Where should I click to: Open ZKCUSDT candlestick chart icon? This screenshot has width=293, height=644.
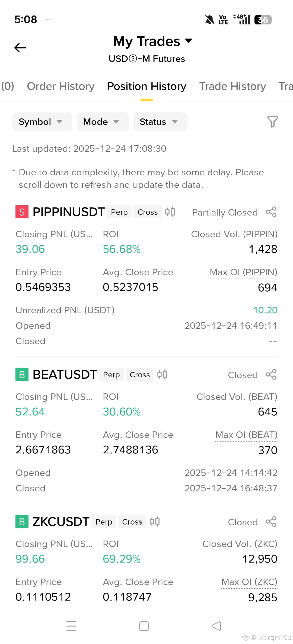(155, 522)
